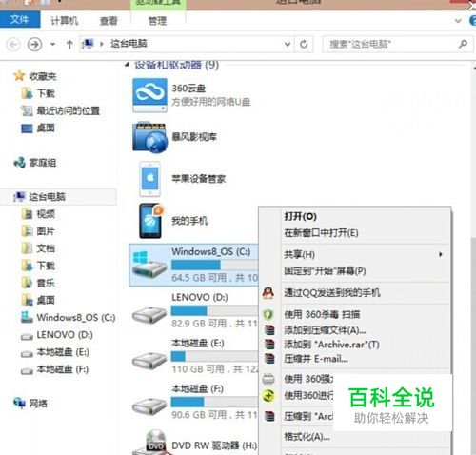Open the 暴风影视库 folder icon
Image resolution: width=476 pixels, height=455 pixels.
pos(149,137)
